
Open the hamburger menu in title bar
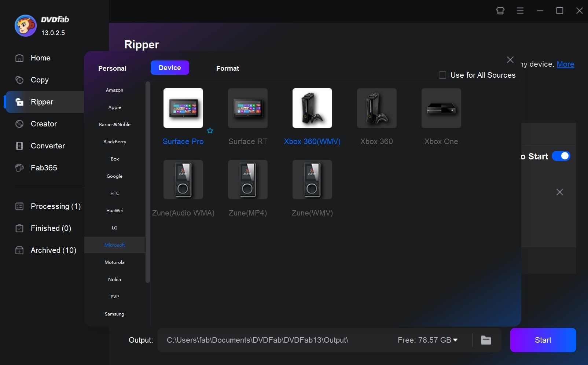tap(520, 11)
